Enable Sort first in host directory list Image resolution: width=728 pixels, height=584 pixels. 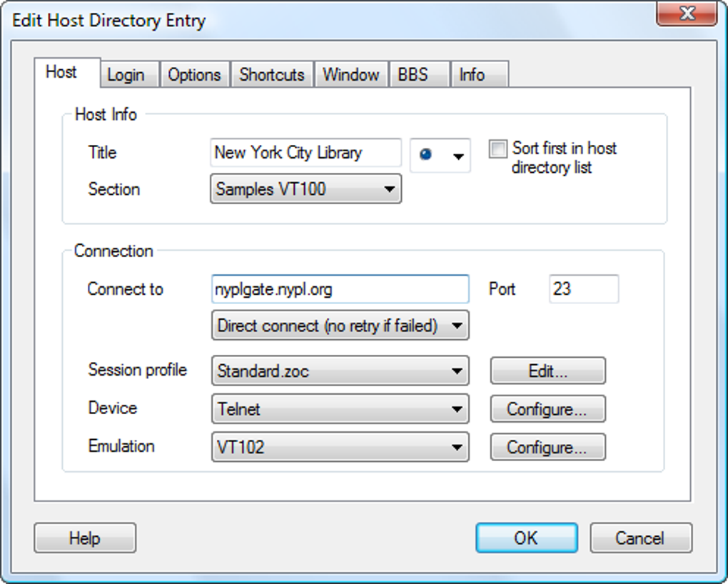click(497, 149)
